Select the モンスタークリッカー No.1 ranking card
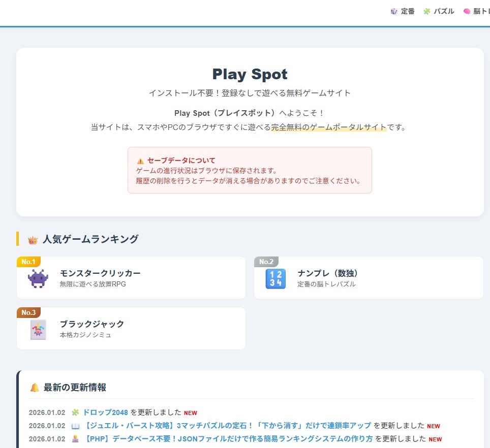The height and width of the screenshot is (448, 490). click(131, 277)
